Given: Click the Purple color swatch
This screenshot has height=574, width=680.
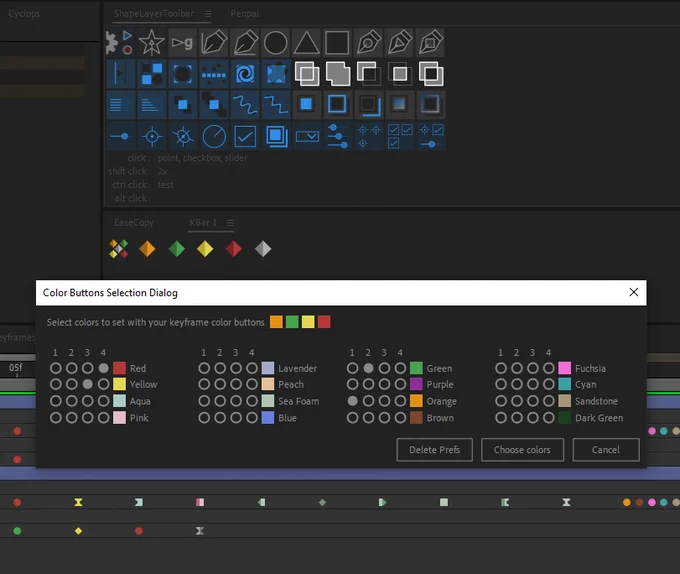Looking at the screenshot, I should [x=416, y=384].
